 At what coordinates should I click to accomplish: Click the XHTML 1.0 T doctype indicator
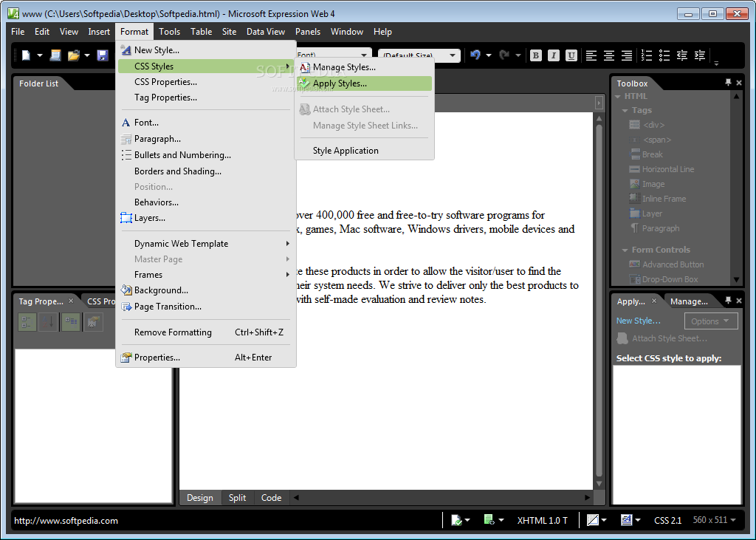(x=543, y=520)
